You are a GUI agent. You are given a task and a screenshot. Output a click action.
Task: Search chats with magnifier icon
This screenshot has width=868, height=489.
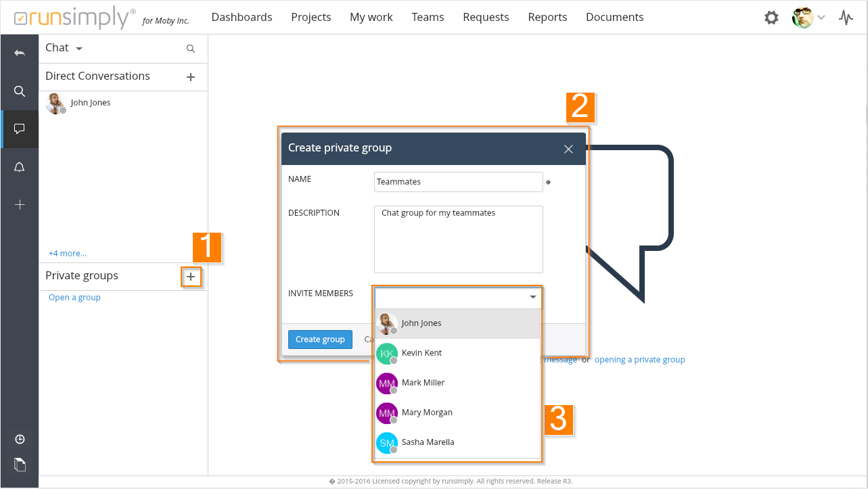coord(191,49)
